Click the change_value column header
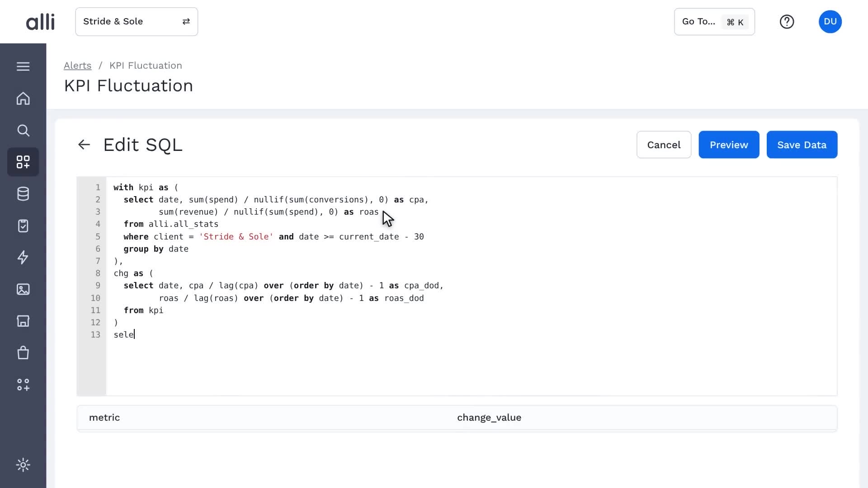 (489, 418)
